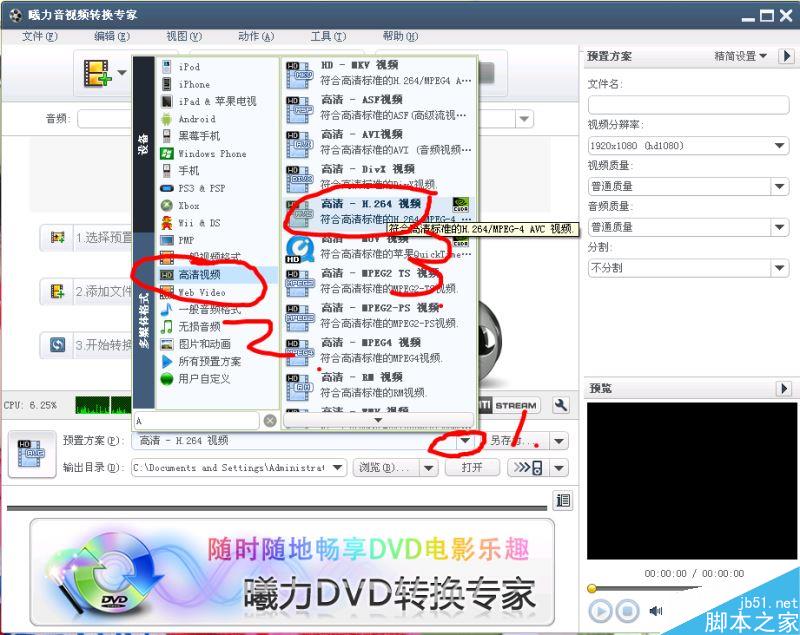The height and width of the screenshot is (635, 800).
Task: Expand preset list with bottom arrow
Action: coord(378,420)
